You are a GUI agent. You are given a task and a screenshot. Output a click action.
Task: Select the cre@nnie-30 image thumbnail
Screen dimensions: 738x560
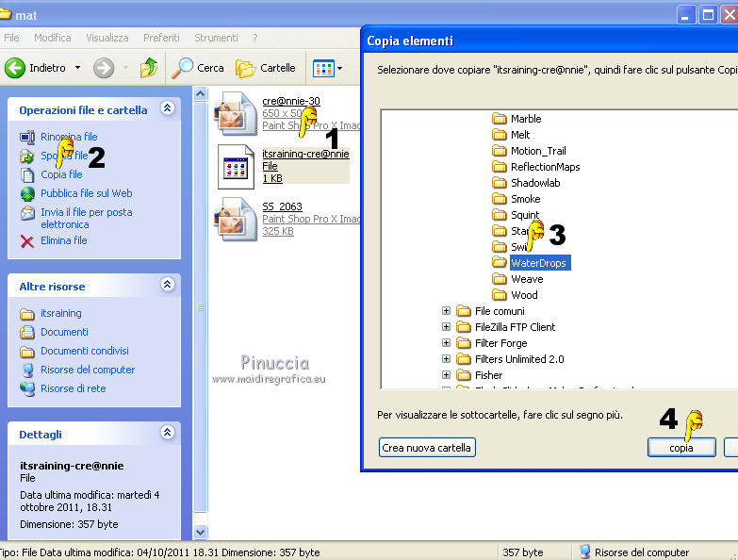click(x=237, y=113)
